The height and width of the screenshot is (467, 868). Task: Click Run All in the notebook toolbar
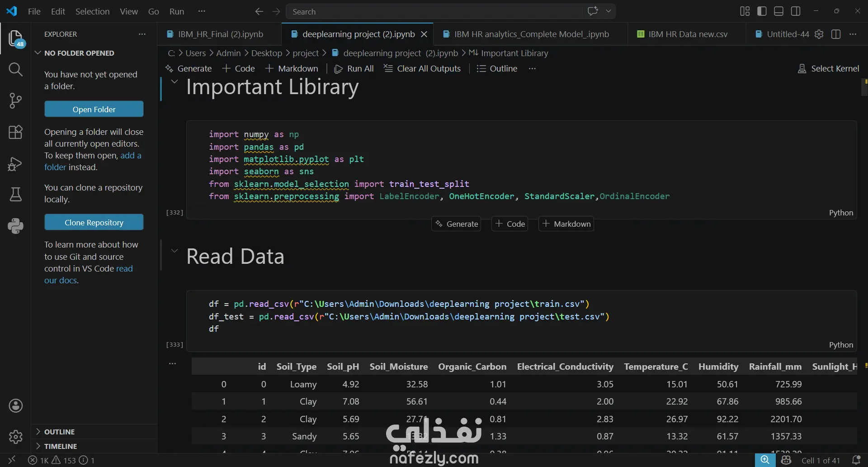click(x=354, y=69)
